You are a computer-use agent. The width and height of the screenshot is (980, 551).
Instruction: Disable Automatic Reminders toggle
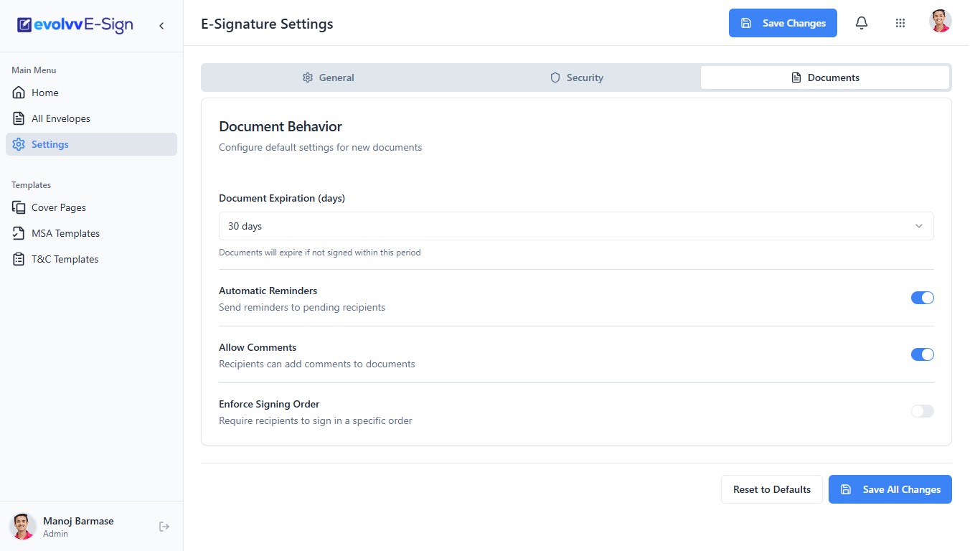pyautogui.click(x=923, y=298)
